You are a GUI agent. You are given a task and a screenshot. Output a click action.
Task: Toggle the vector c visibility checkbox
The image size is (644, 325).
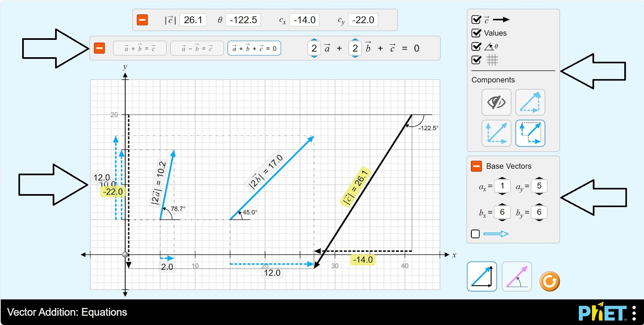476,20
